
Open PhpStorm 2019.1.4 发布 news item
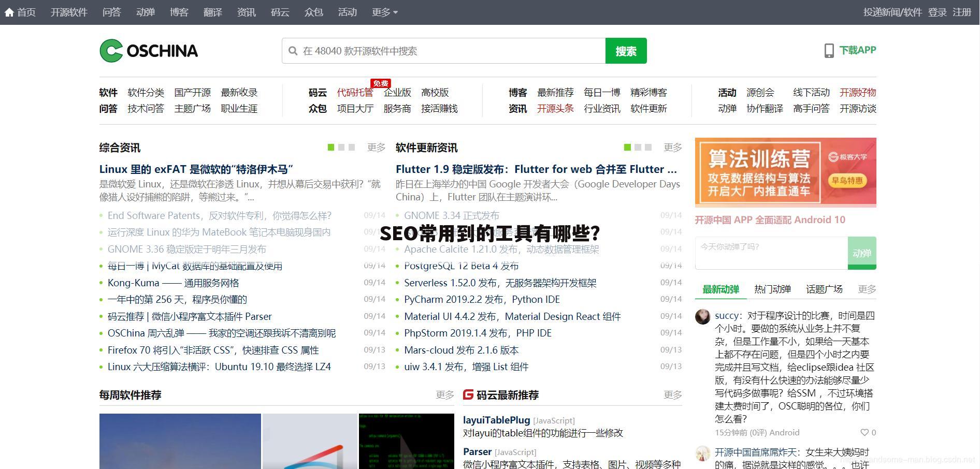478,333
